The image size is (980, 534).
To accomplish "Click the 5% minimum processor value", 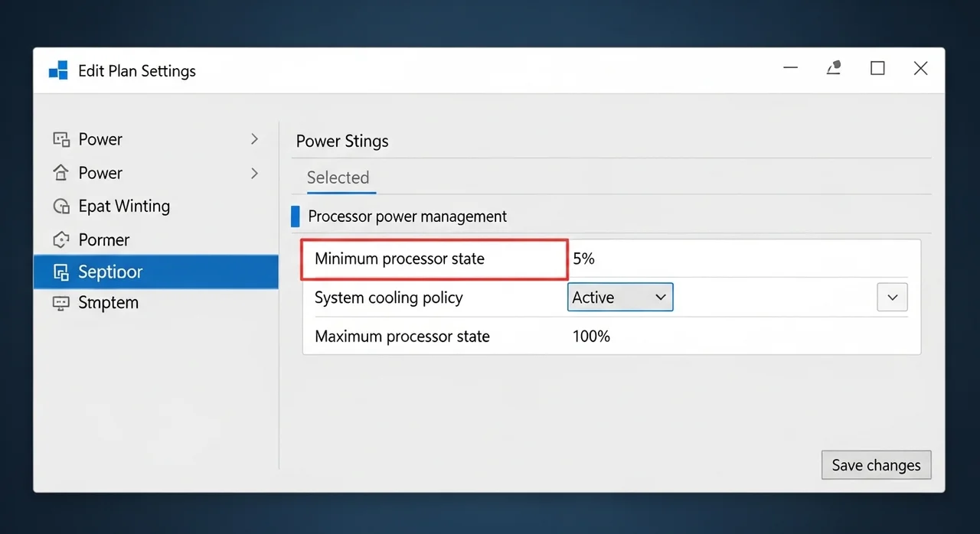I will point(583,259).
